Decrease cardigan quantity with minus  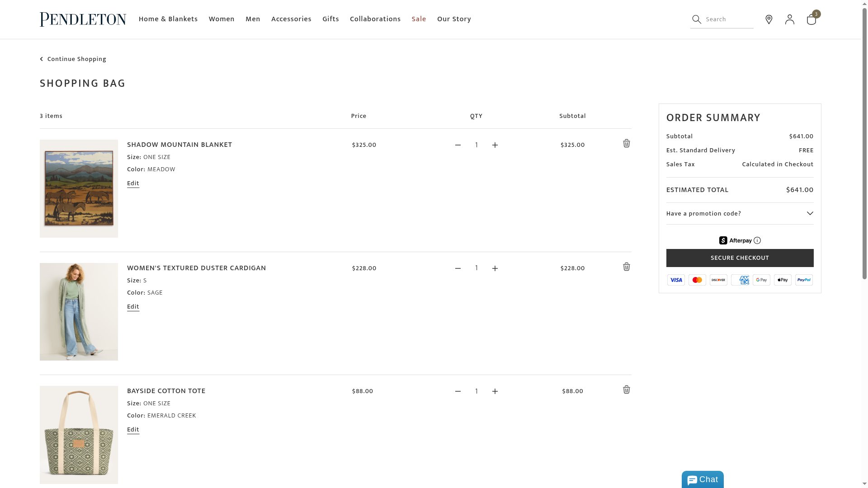tap(458, 268)
